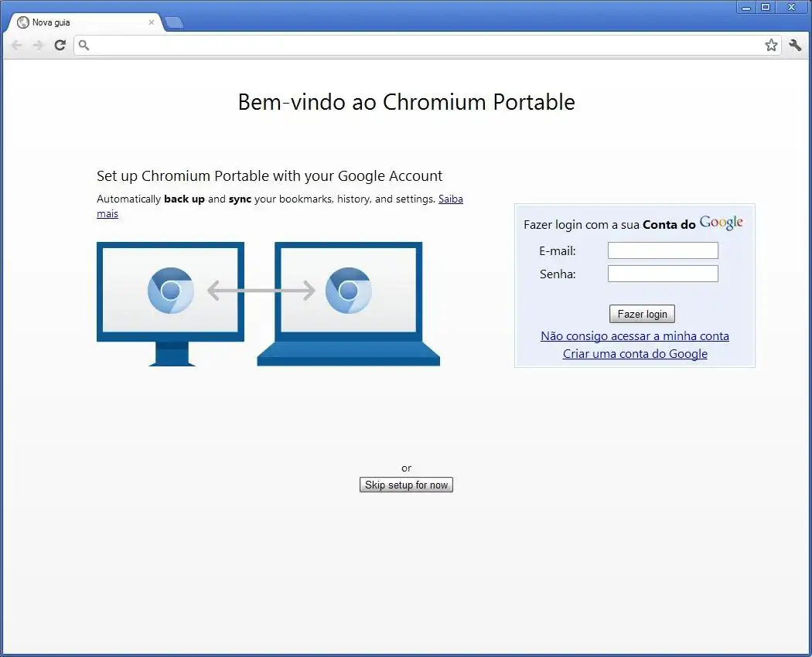Click the Google logo in login box
Image resolution: width=812 pixels, height=657 pixels.
[722, 223]
